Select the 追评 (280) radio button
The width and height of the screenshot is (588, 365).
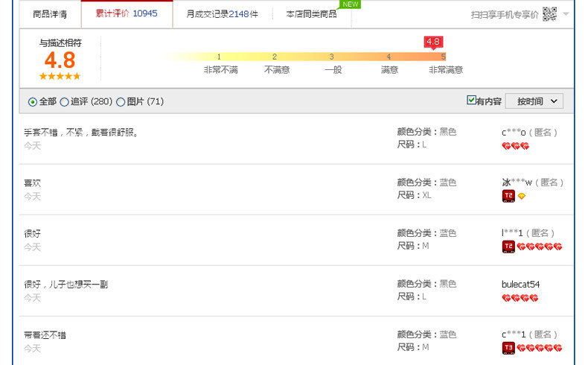coord(64,102)
